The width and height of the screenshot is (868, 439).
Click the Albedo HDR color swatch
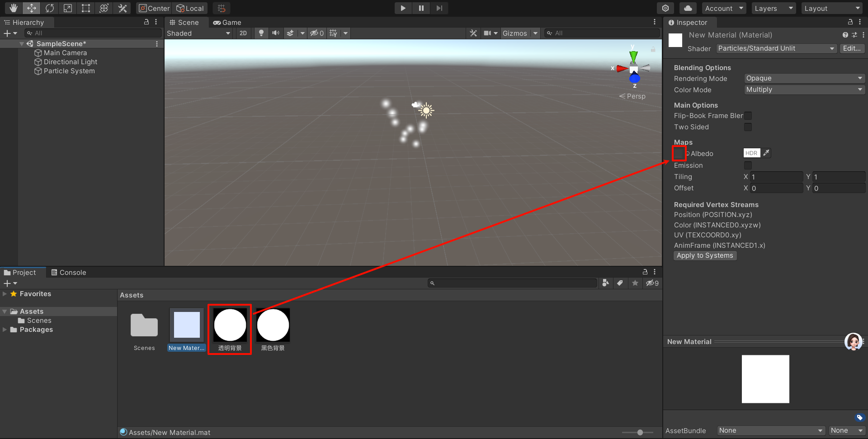click(x=752, y=153)
